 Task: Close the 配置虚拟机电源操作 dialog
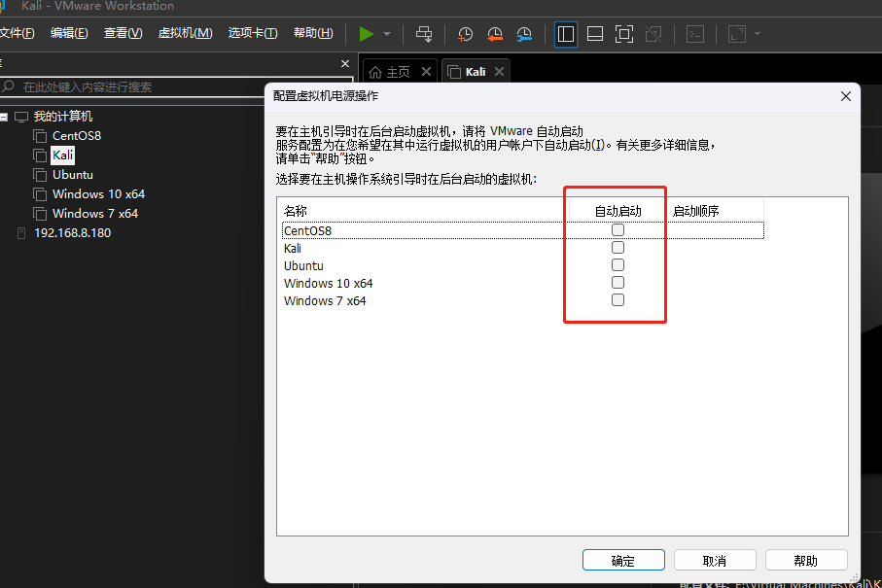[845, 96]
